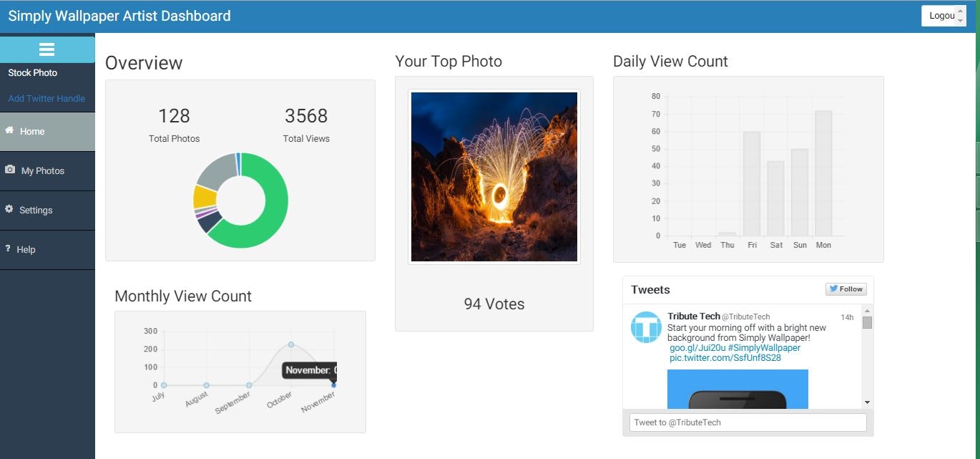Screen dimensions: 980x459
Task: Click the question mark icon beside Help
Action: tap(8, 248)
